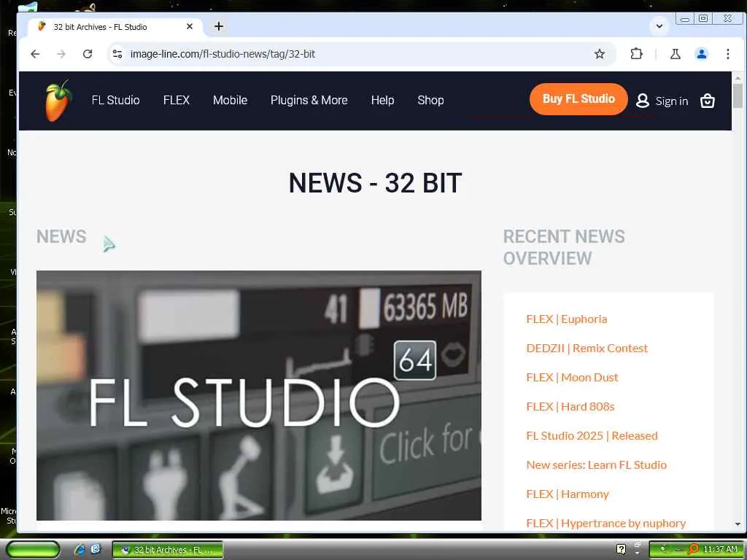747x560 pixels.
Task: Open Chrome Labs flask icon
Action: click(675, 54)
